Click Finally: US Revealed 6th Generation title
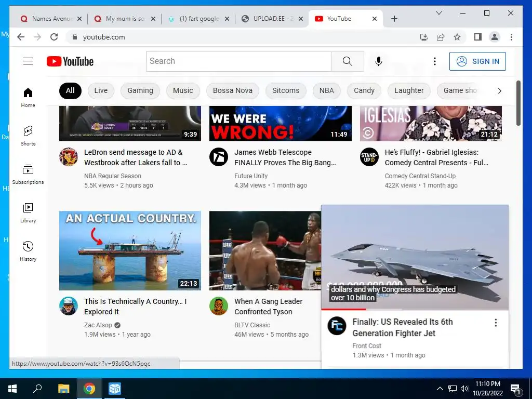Viewport: 532px width, 399px height. [x=403, y=327]
